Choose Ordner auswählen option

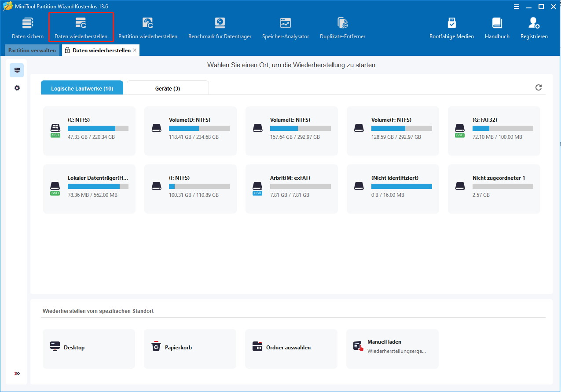click(x=291, y=349)
